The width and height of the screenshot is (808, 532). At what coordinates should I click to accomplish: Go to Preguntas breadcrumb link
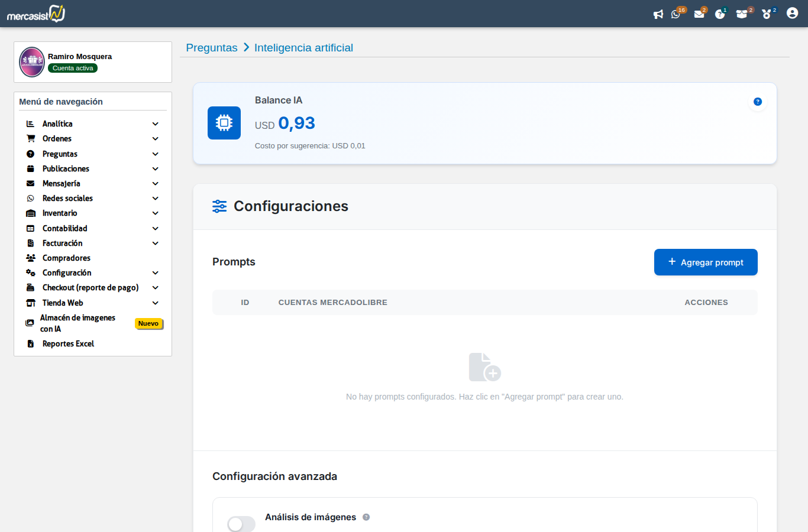212,48
